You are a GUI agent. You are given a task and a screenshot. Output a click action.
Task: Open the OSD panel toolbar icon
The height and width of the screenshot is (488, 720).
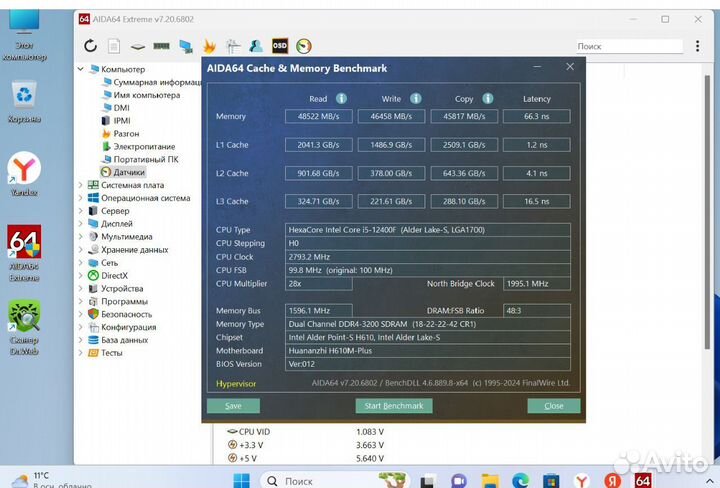(x=280, y=46)
